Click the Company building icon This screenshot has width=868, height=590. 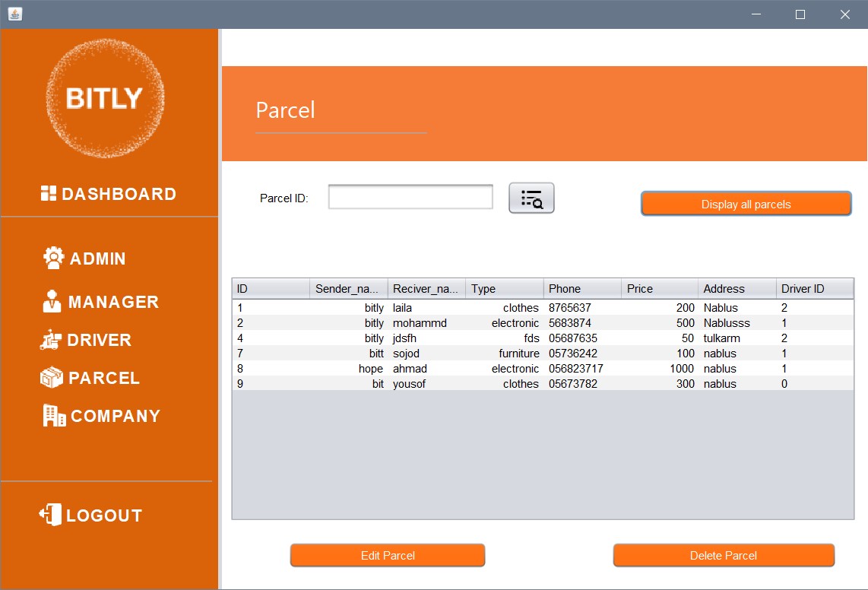pos(54,415)
